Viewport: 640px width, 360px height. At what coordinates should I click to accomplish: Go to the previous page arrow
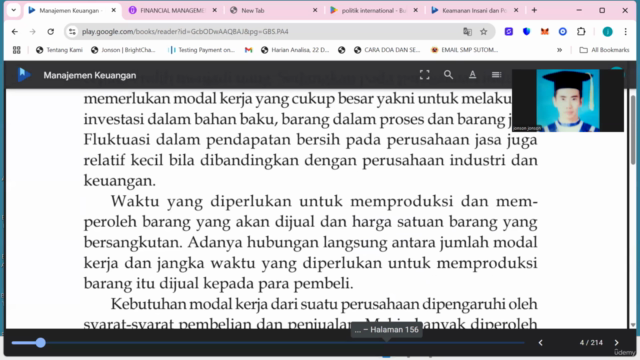click(540, 343)
